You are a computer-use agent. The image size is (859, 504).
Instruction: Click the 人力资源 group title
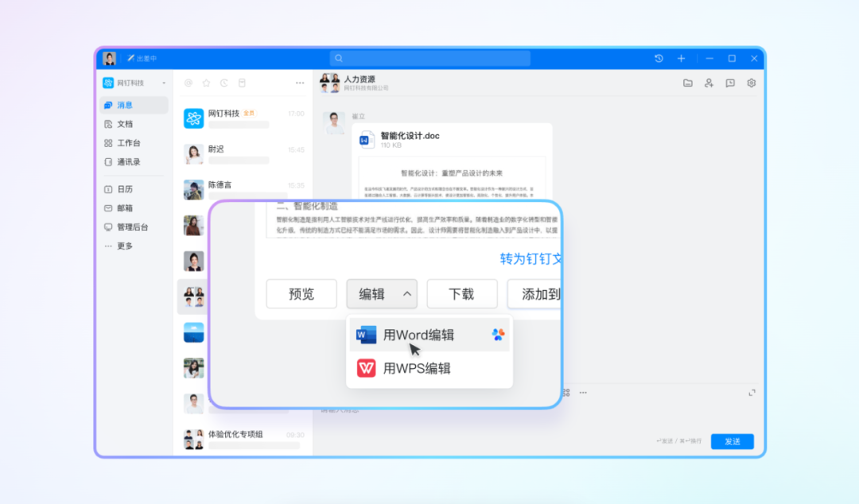point(360,79)
